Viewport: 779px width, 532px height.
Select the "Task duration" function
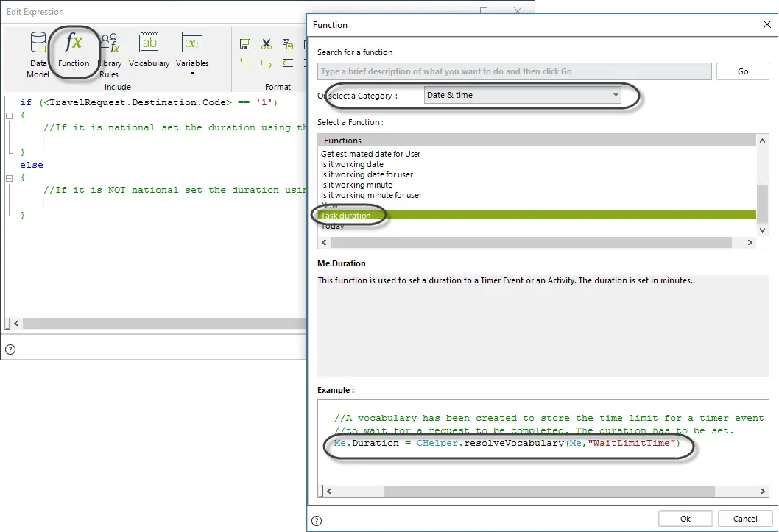(x=537, y=216)
